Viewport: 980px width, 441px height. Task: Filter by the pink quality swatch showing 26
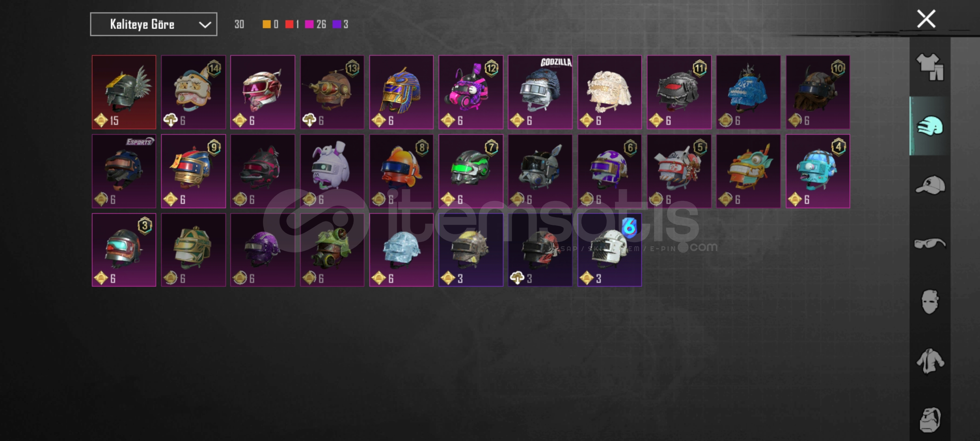pyautogui.click(x=309, y=24)
